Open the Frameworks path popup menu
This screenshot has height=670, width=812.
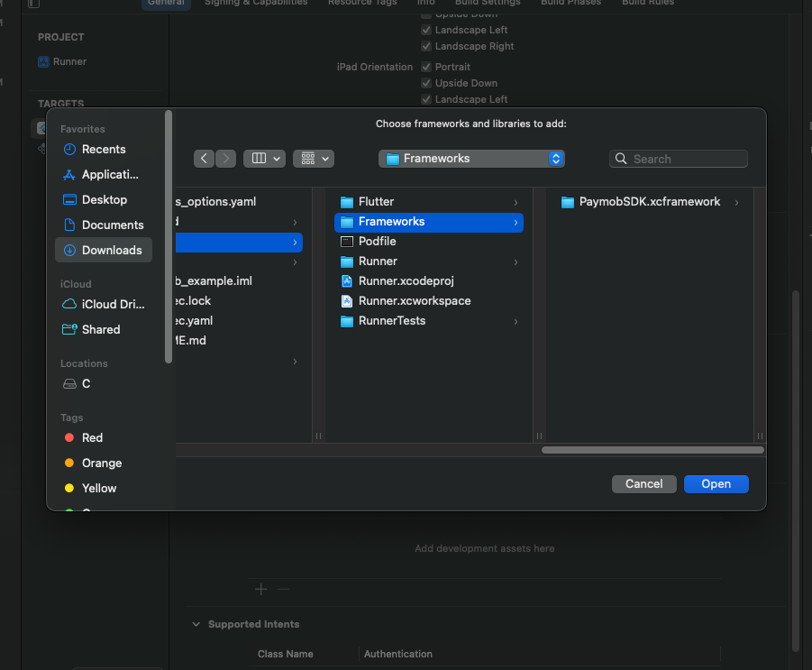click(x=471, y=159)
